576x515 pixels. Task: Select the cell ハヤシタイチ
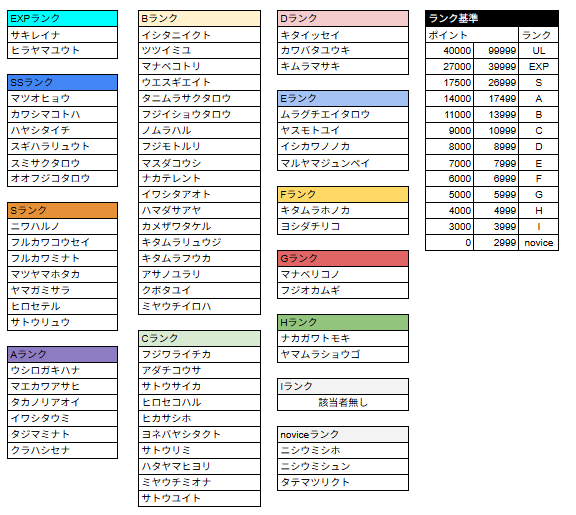click(62, 130)
